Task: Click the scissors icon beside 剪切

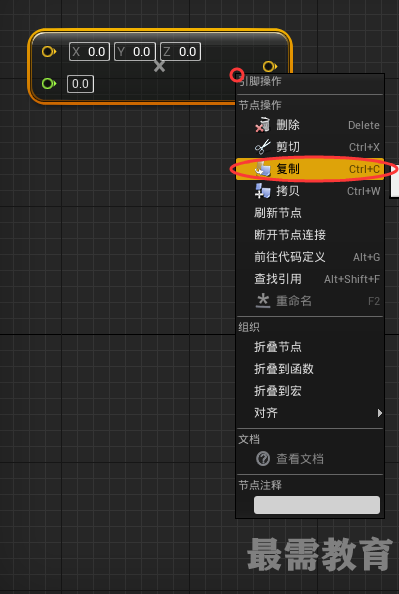Action: pos(262,147)
